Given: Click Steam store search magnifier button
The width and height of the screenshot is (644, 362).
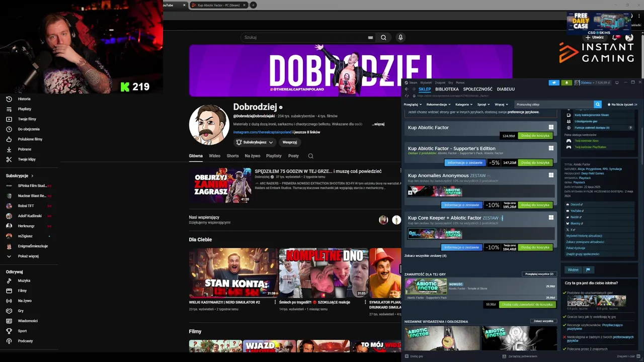Looking at the screenshot, I should [598, 104].
